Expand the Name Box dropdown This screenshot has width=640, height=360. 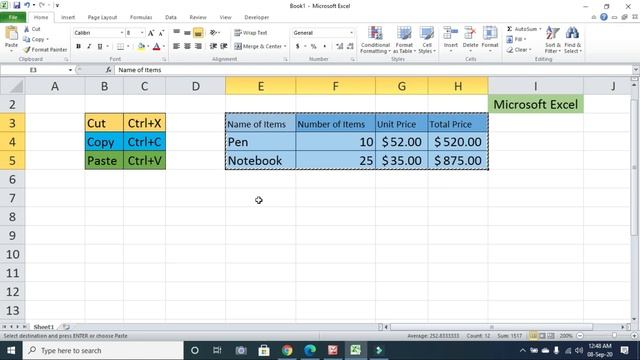70,70
